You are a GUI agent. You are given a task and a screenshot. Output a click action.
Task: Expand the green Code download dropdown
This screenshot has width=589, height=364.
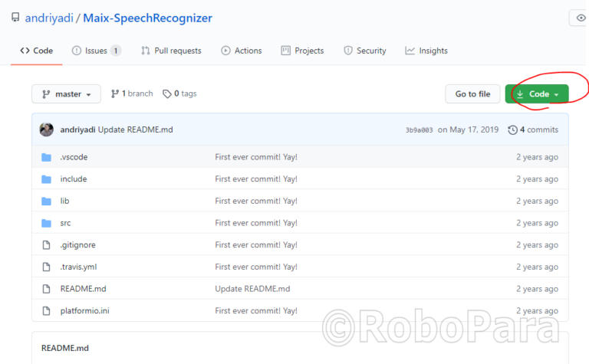point(537,94)
